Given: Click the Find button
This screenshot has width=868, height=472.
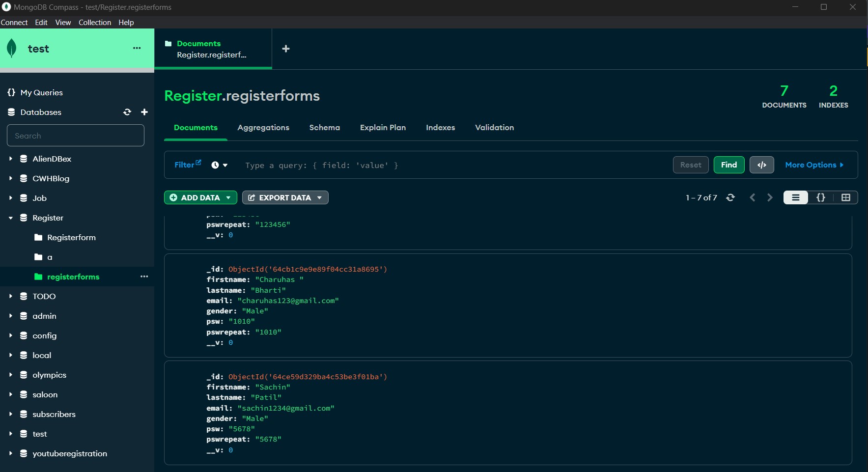Looking at the screenshot, I should tap(729, 165).
